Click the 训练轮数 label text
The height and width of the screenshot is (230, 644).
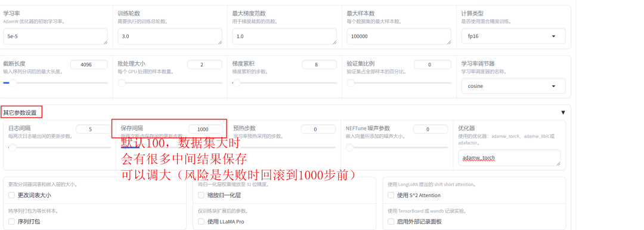pyautogui.click(x=129, y=14)
